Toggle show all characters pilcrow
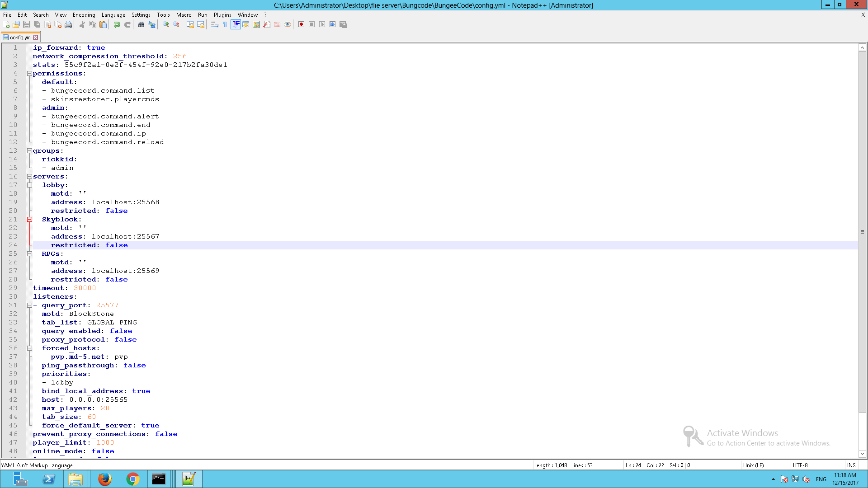The height and width of the screenshot is (488, 868). (225, 24)
